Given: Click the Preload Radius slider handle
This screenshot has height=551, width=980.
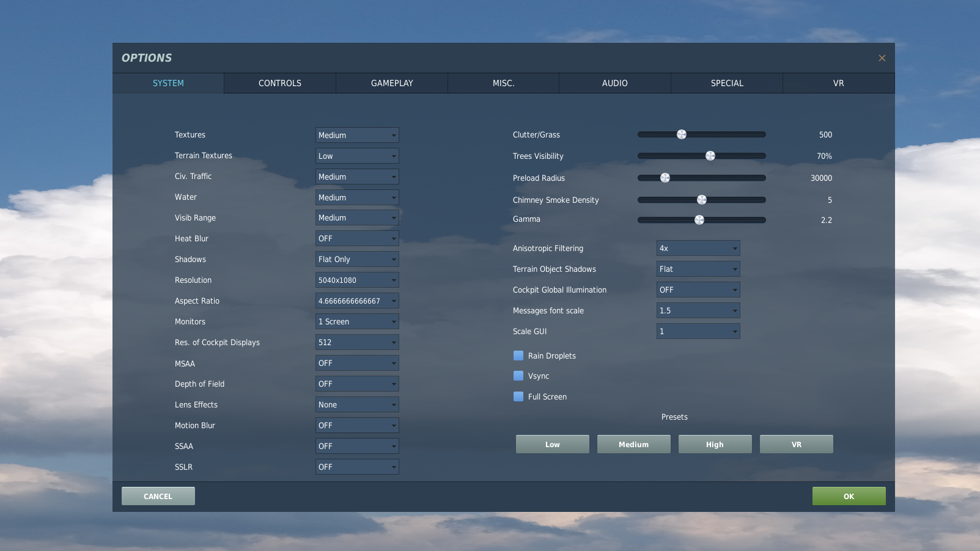Looking at the screenshot, I should coord(665,178).
